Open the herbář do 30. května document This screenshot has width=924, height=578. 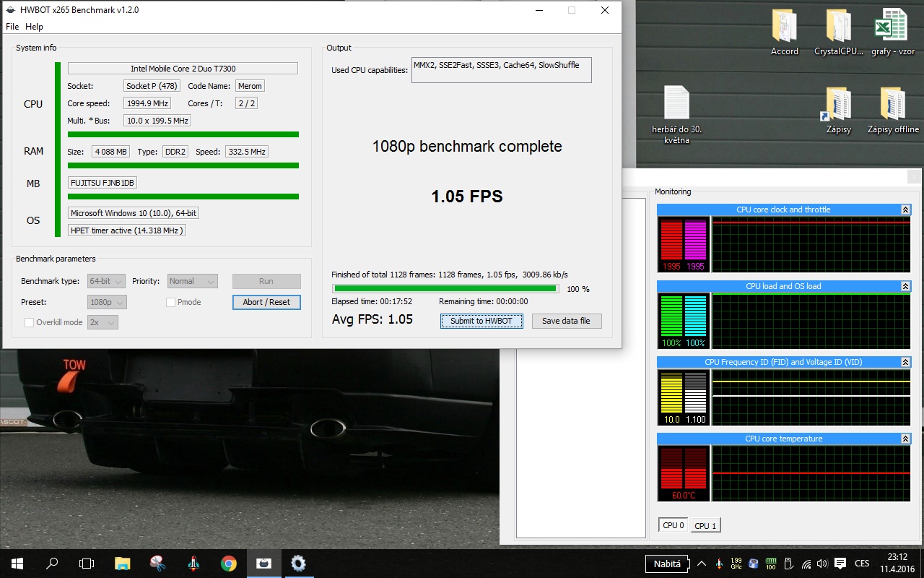point(676,116)
